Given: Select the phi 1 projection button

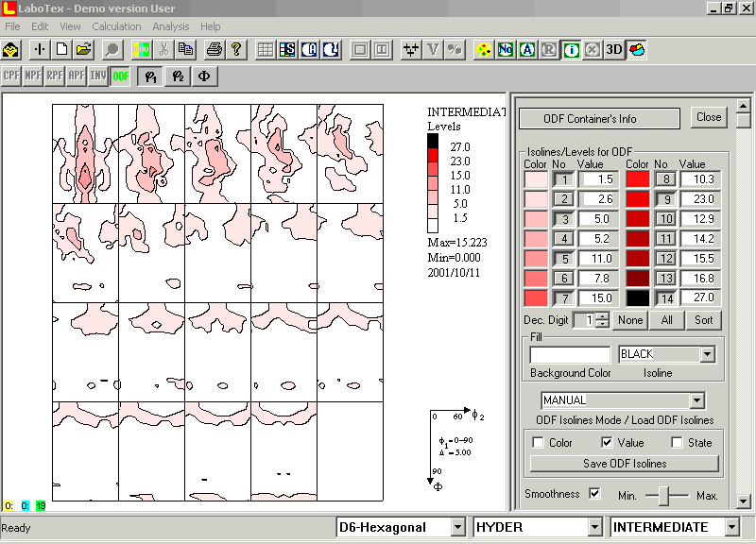Looking at the screenshot, I should pyautogui.click(x=149, y=76).
